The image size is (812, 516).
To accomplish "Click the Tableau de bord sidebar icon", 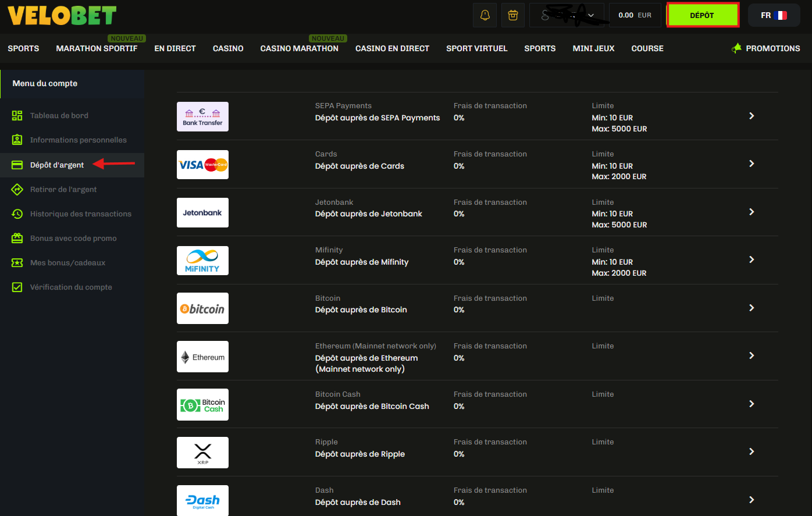I will 17,116.
